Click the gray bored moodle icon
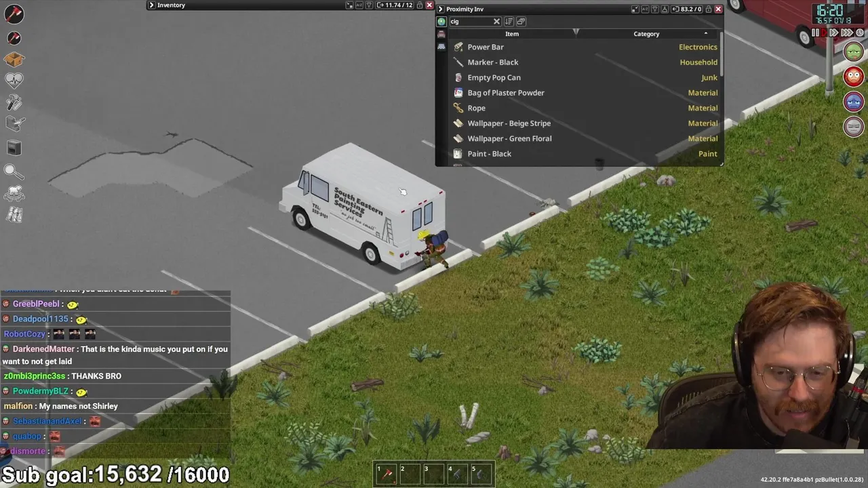Viewport: 868px width, 488px height. click(853, 126)
